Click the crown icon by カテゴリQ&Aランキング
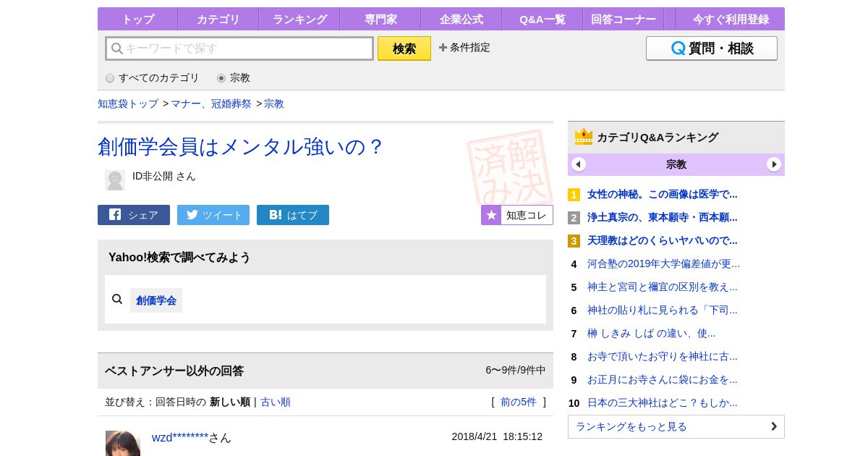The image size is (868, 456). click(584, 137)
